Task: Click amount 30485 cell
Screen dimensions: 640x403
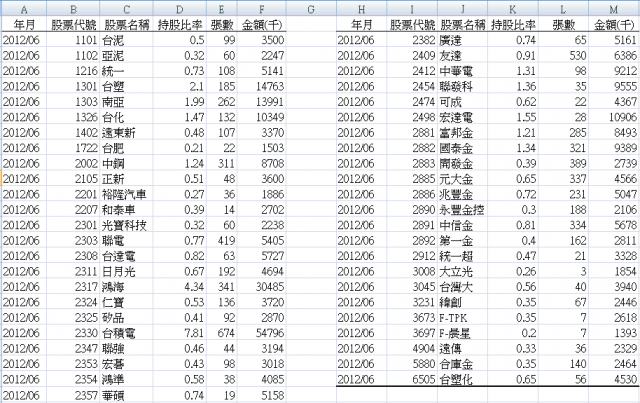Action: click(x=262, y=287)
